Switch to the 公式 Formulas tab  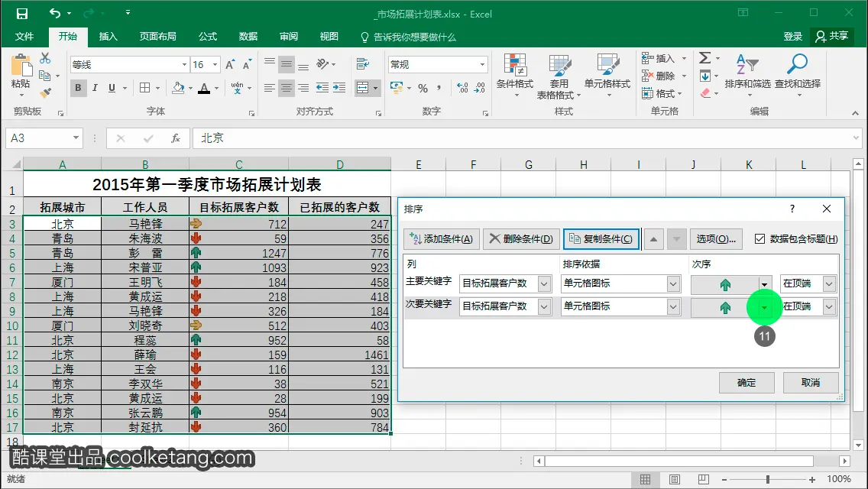click(208, 37)
